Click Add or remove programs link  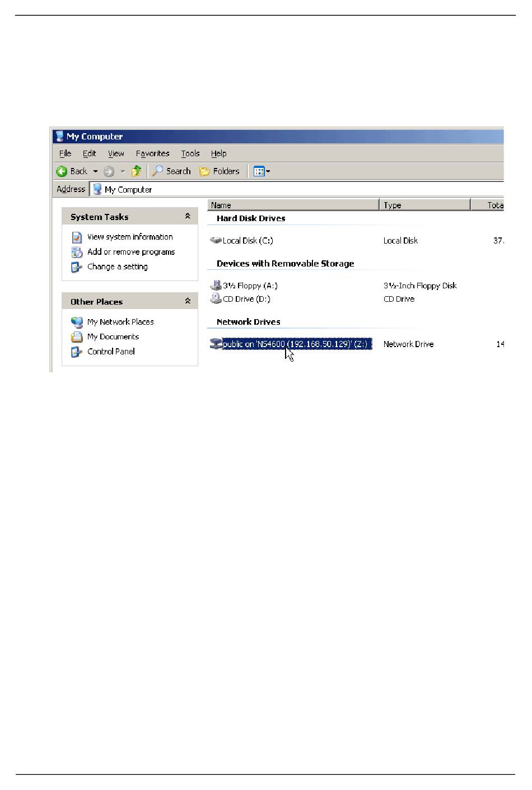[x=131, y=252]
